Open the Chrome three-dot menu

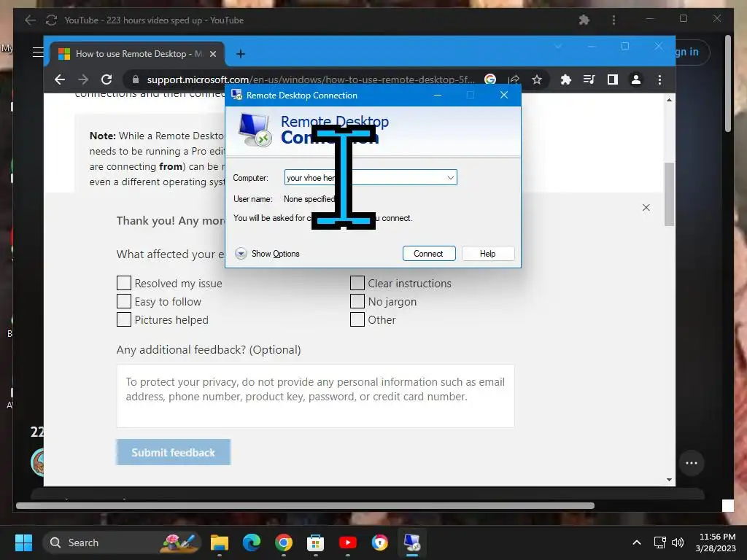click(659, 79)
